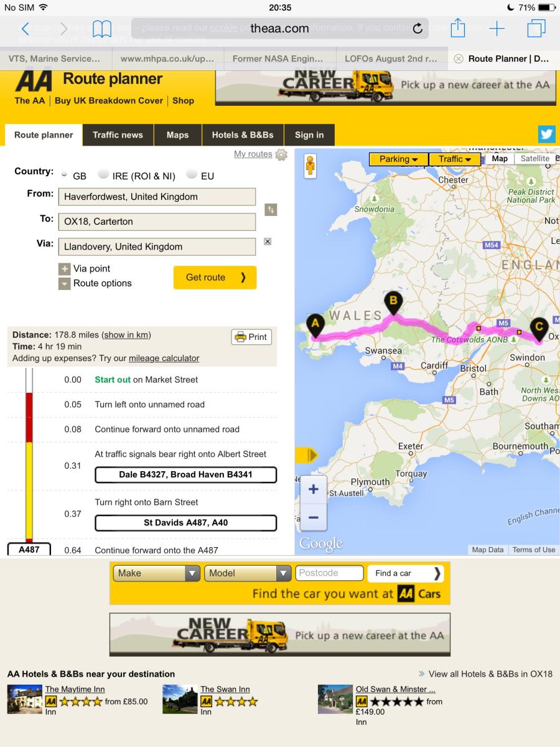This screenshot has width=560, height=747.
Task: Select the Route planner tab
Action: (44, 135)
